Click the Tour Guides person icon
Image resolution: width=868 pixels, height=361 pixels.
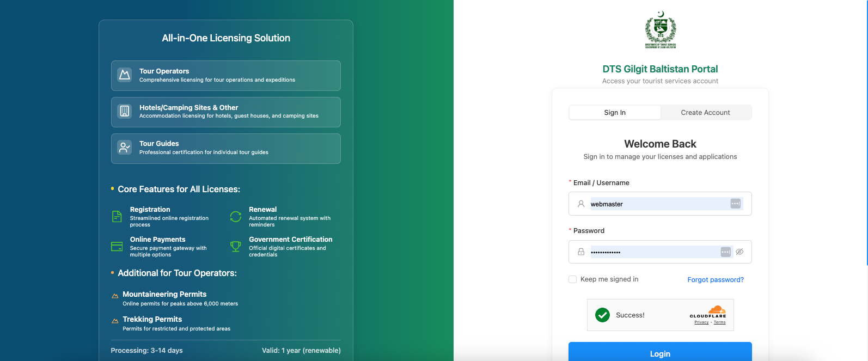tap(125, 148)
